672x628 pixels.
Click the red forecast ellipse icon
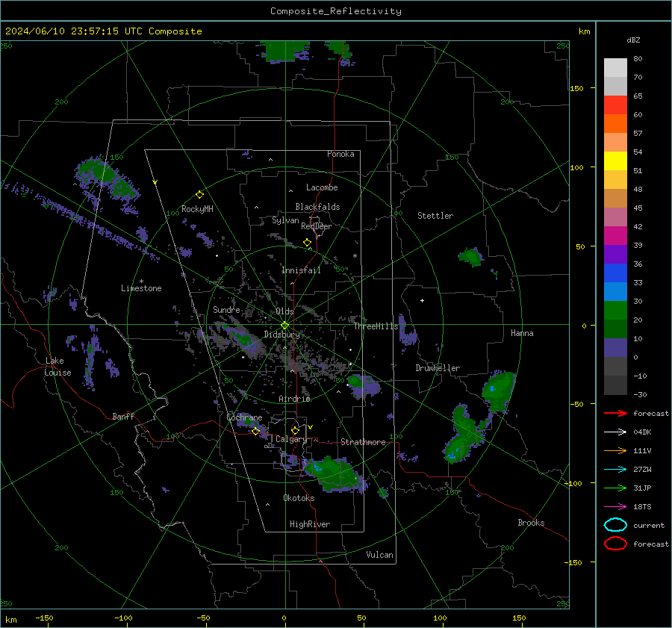tap(615, 544)
